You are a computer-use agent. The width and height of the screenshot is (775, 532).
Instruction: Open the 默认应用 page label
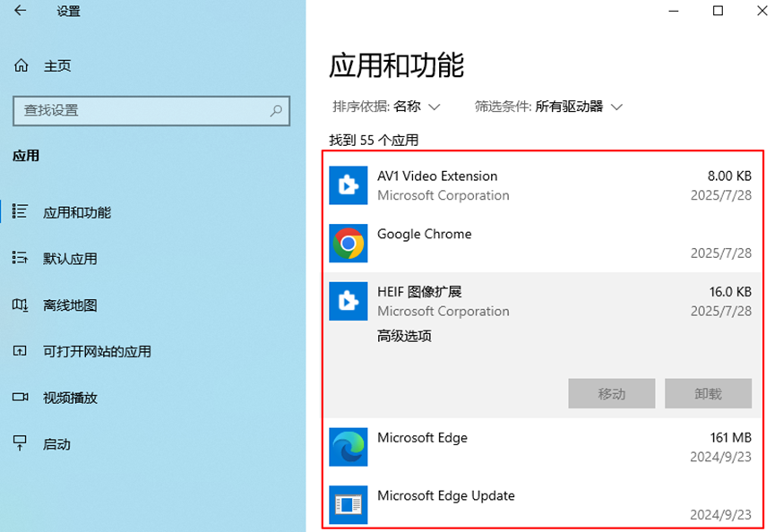pyautogui.click(x=70, y=259)
